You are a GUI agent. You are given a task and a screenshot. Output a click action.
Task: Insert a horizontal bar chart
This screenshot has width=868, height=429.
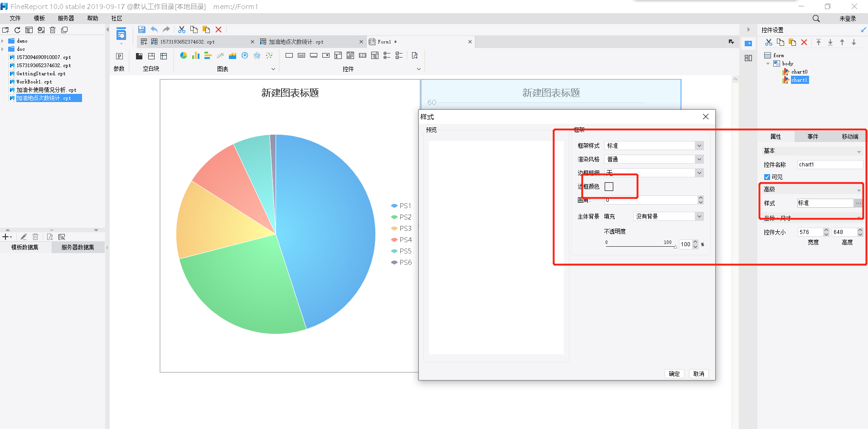pos(208,55)
